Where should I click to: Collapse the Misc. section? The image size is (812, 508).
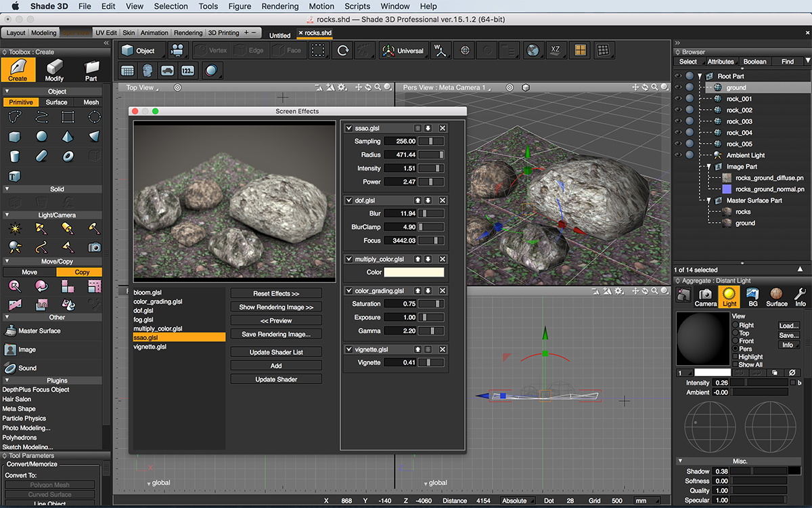pyautogui.click(x=681, y=461)
